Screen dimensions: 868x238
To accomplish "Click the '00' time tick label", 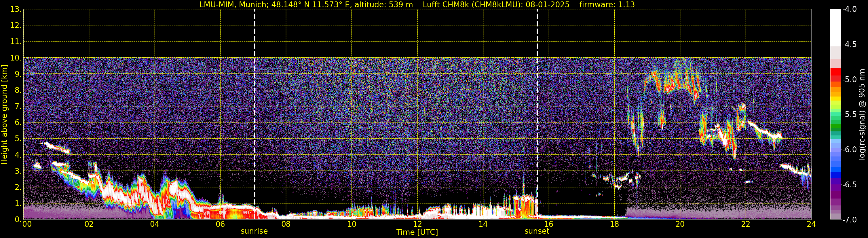I will 27,224.
